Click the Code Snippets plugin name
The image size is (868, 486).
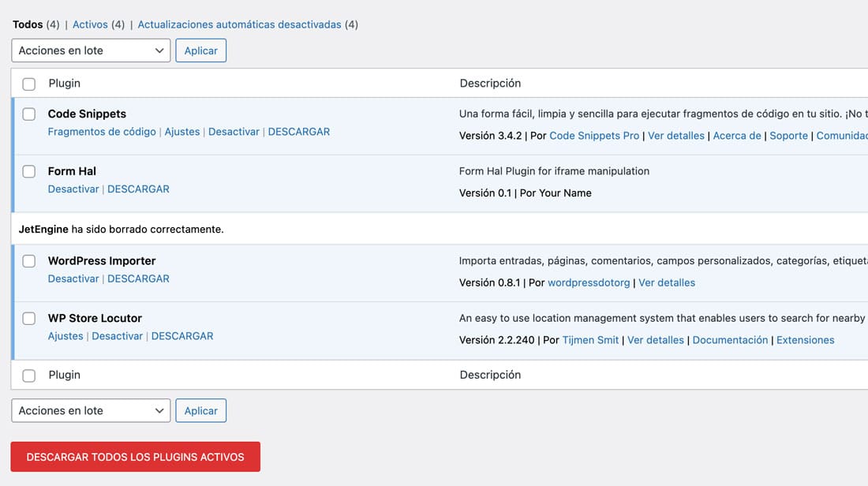87,114
